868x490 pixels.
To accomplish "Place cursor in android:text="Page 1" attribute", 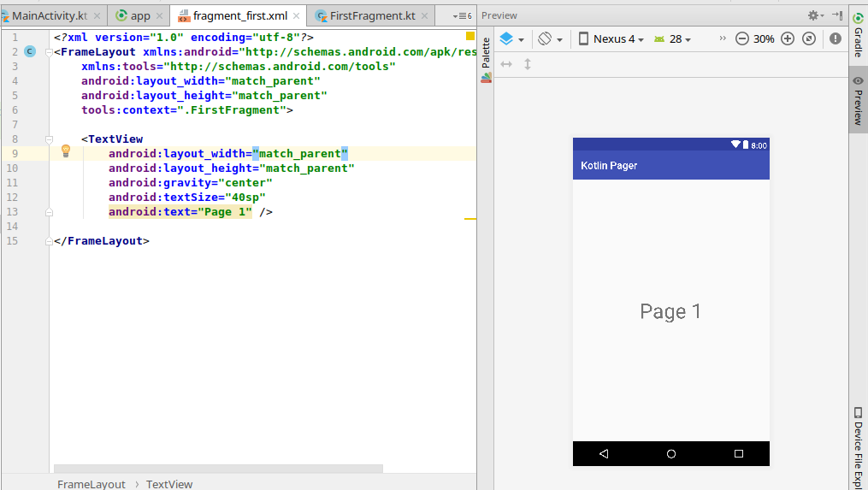I will 180,212.
